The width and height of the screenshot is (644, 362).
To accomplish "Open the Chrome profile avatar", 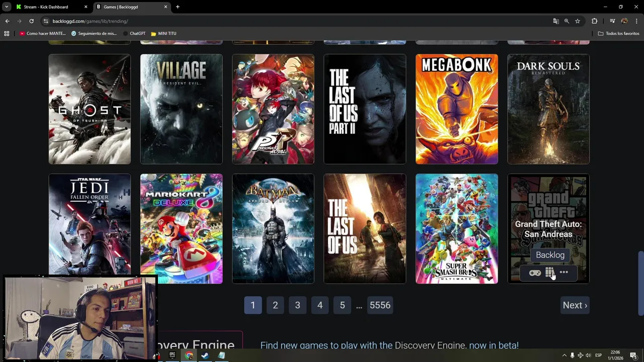I will coord(624,21).
